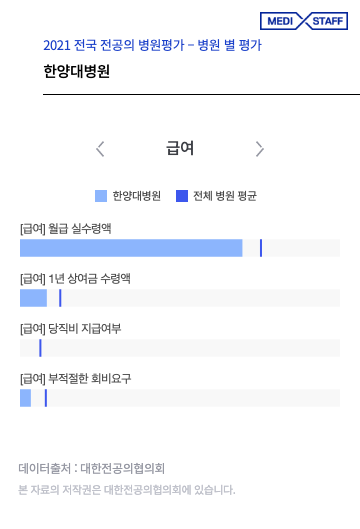Viewport: 360px width, 529px height.
Task: Click the average marker on 1년 상여금 bar
Action: 60,298
